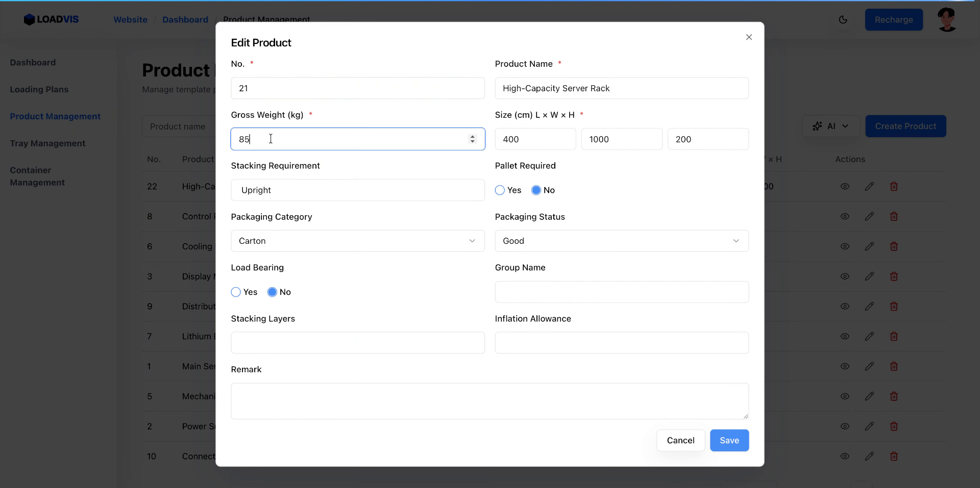Click delete icon for product No. 10
980x488 pixels.
pos(894,456)
